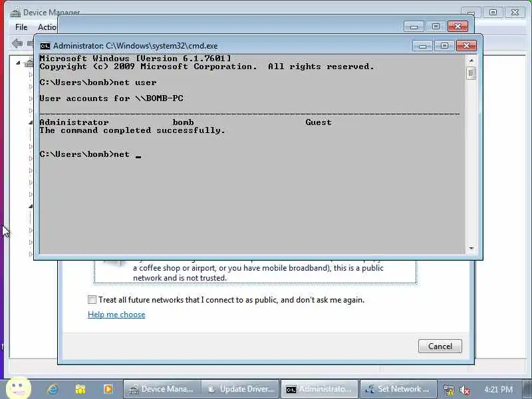532x399 pixels.
Task: Close the Device Manager window
Action: pos(515,13)
